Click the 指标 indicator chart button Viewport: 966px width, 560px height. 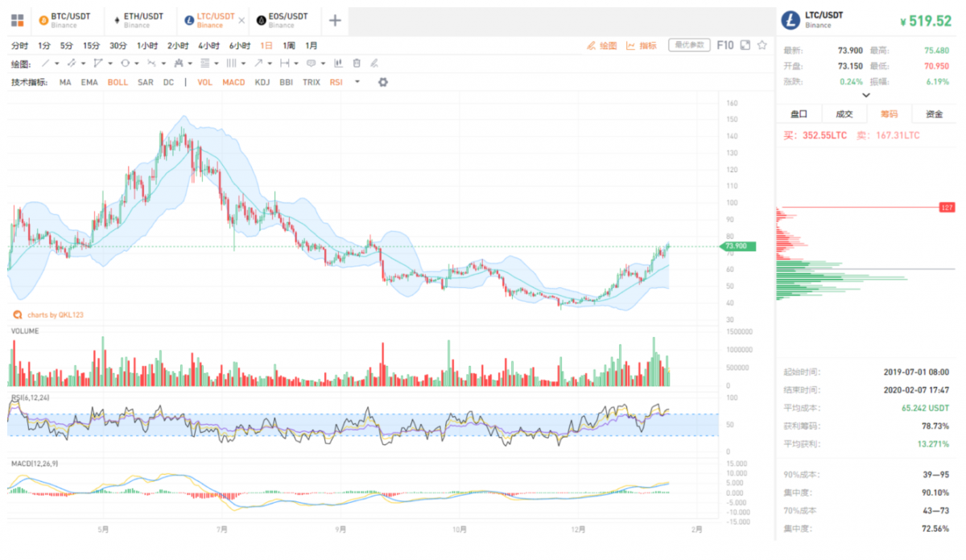(642, 46)
